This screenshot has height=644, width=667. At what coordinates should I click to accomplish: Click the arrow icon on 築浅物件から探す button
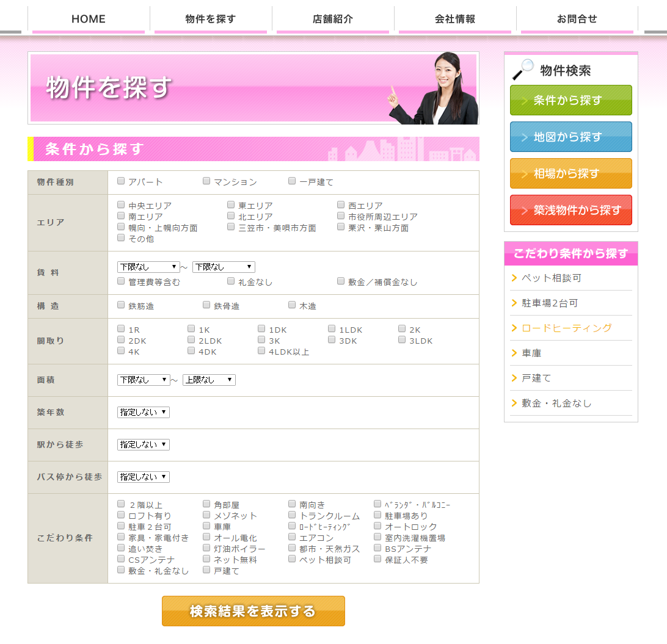[524, 211]
